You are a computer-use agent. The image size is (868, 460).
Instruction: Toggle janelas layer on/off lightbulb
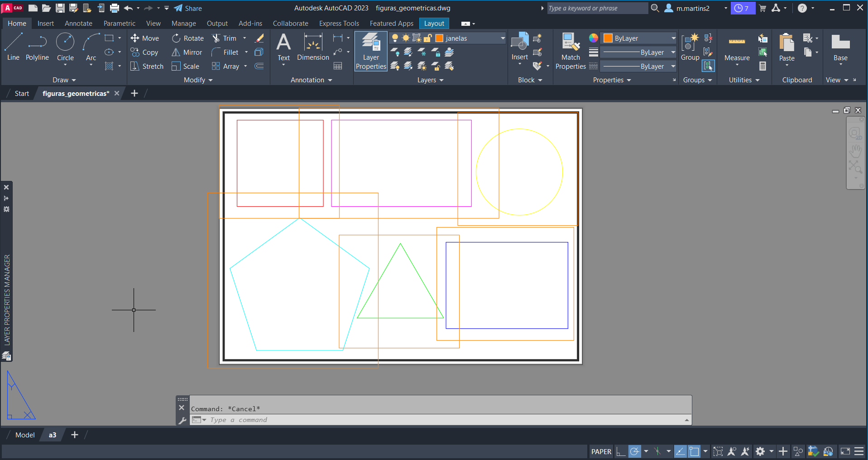point(395,38)
